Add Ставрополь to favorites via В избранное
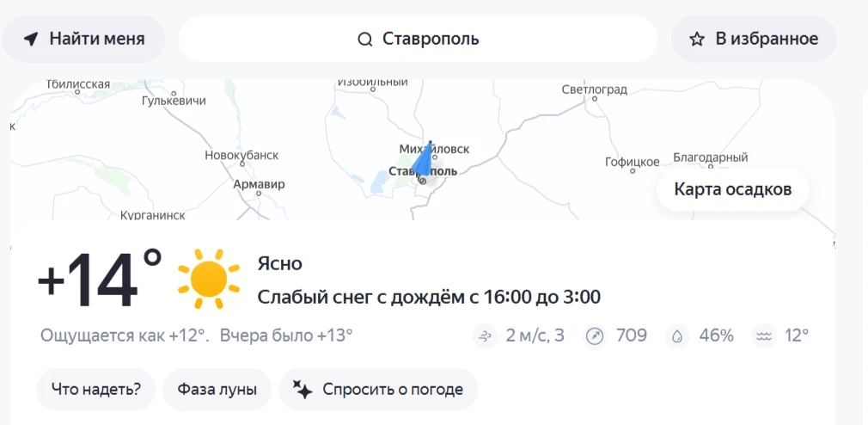The image size is (868, 425). coord(754,39)
